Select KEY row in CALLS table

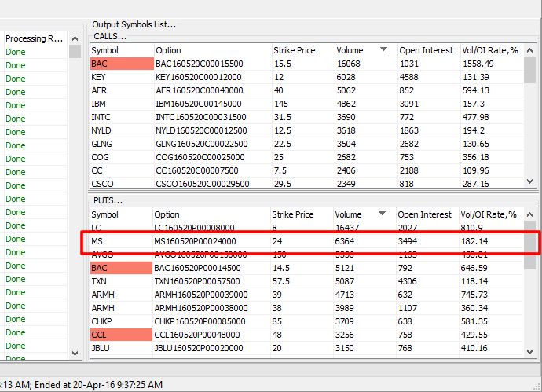pos(306,77)
